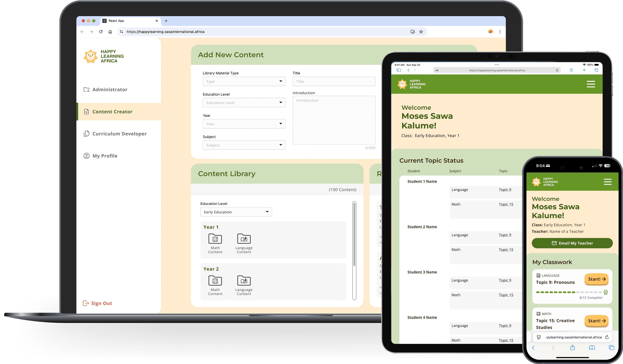Open the My Profile sidebar item

click(105, 156)
